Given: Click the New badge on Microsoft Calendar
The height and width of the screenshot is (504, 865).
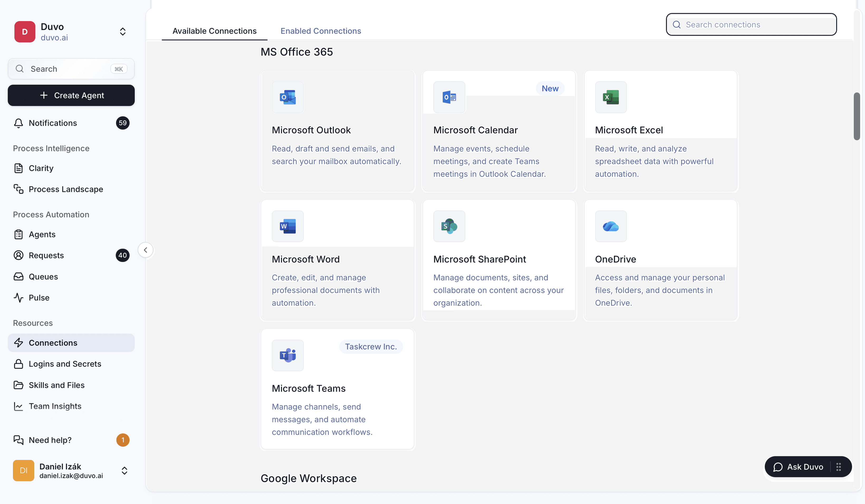Looking at the screenshot, I should tap(550, 89).
